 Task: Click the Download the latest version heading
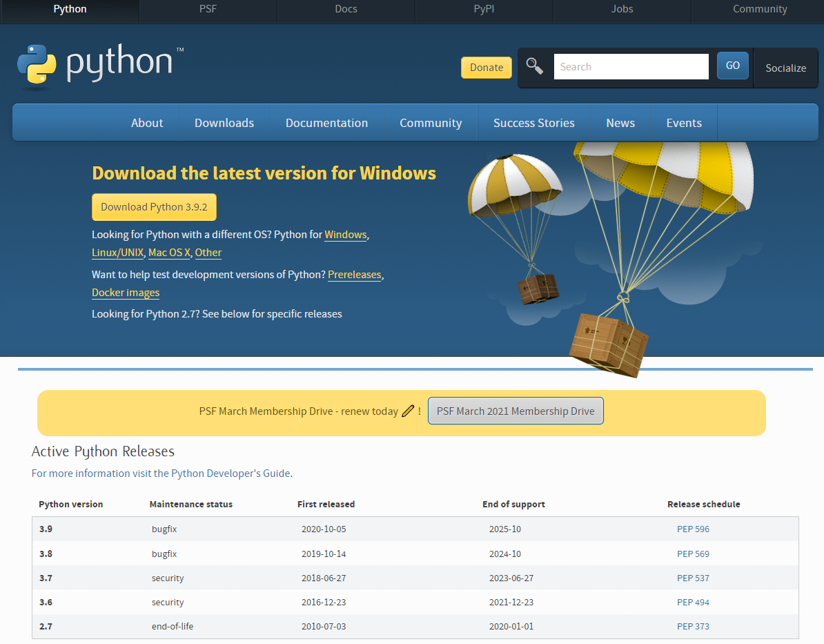coord(264,173)
